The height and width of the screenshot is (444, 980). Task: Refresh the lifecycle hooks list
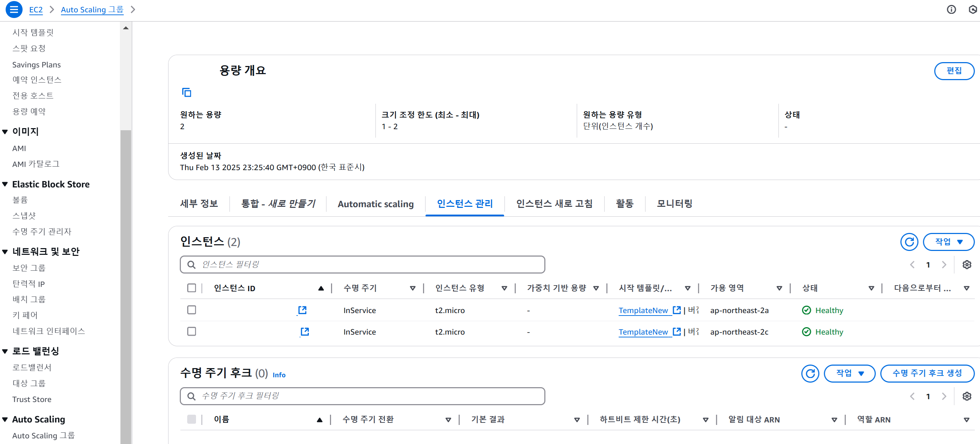(x=810, y=373)
